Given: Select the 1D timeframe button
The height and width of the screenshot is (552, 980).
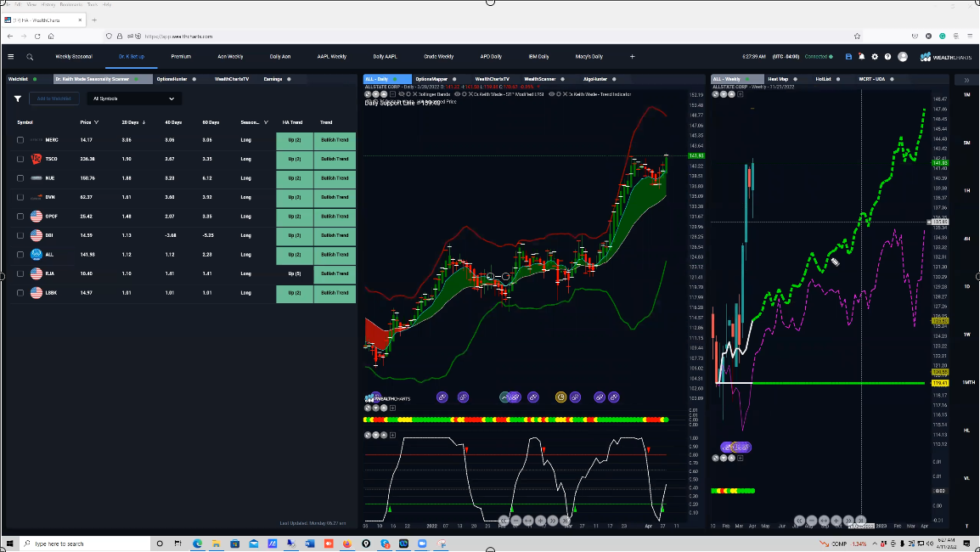Looking at the screenshot, I should 967,286.
